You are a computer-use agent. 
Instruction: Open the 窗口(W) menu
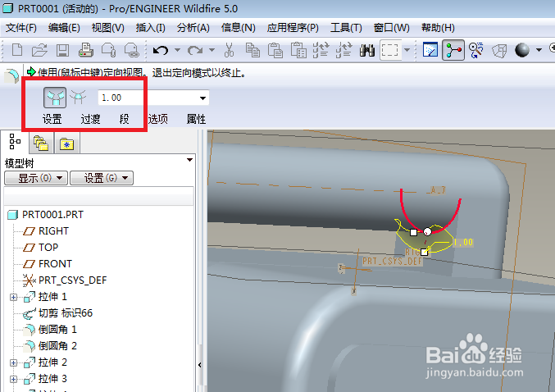[x=392, y=28]
